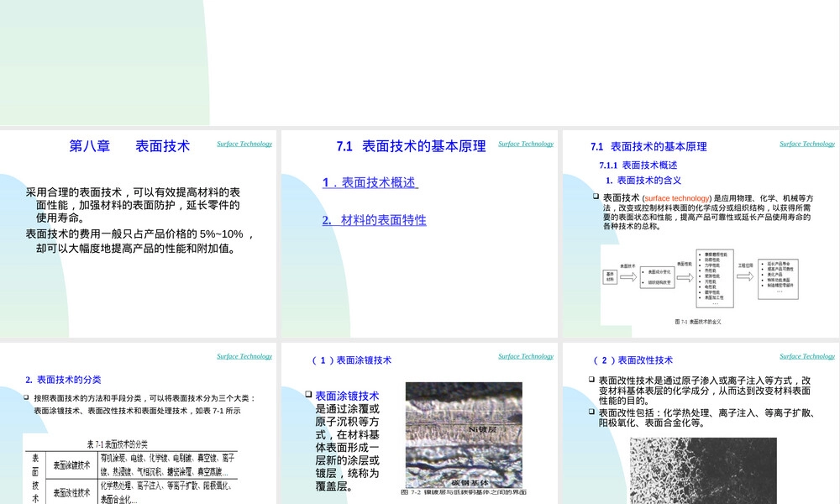The image size is (840, 504).
Task: Click Surface Technology link on 7.1.1 slide
Action: [x=806, y=144]
